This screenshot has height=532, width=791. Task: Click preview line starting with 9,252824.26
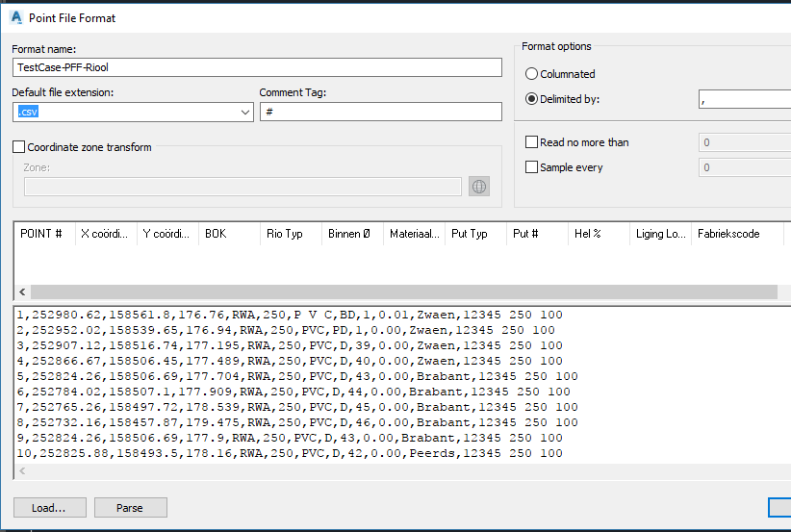point(290,439)
